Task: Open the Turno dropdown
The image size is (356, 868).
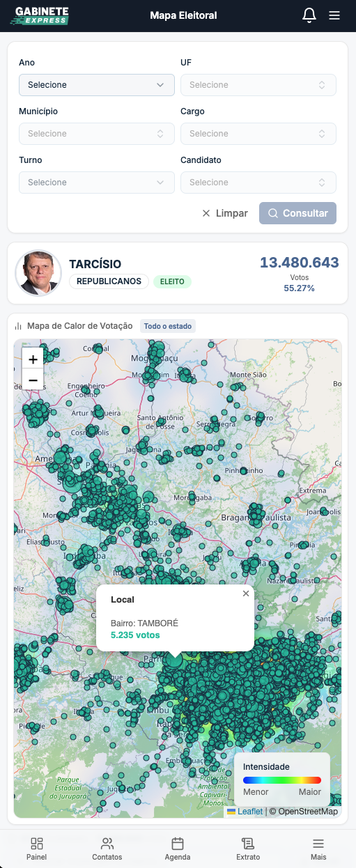Action: [97, 183]
